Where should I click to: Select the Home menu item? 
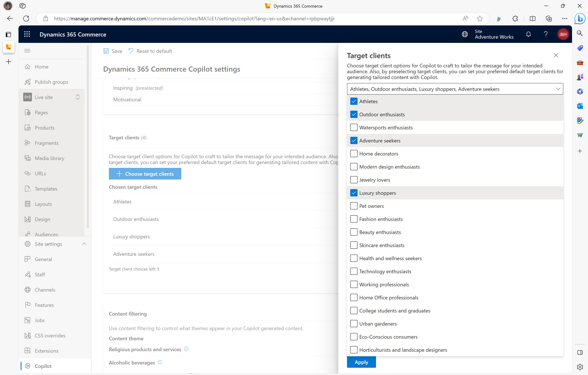point(42,66)
